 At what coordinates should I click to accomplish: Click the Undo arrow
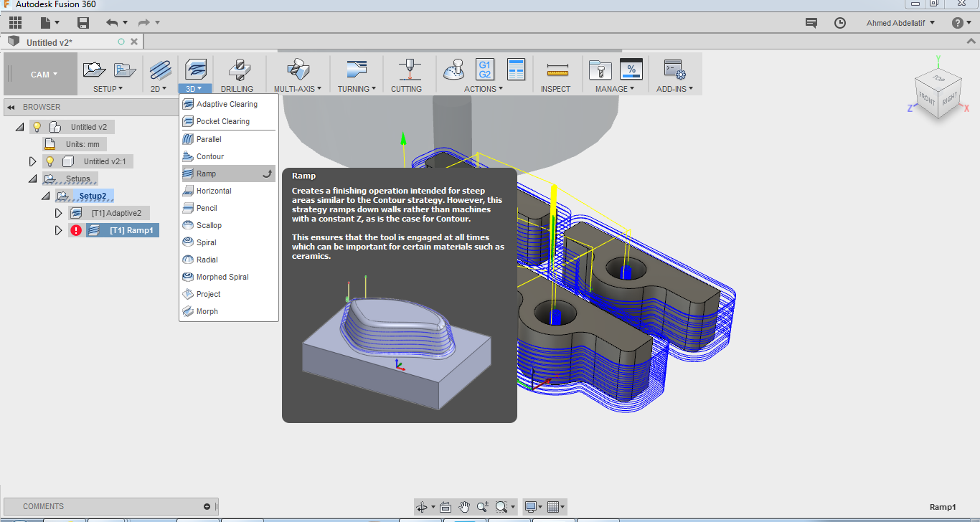tap(111, 23)
